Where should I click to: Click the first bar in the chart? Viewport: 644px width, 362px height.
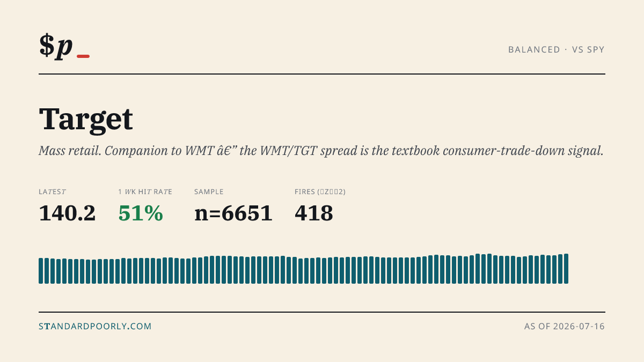(x=41, y=271)
